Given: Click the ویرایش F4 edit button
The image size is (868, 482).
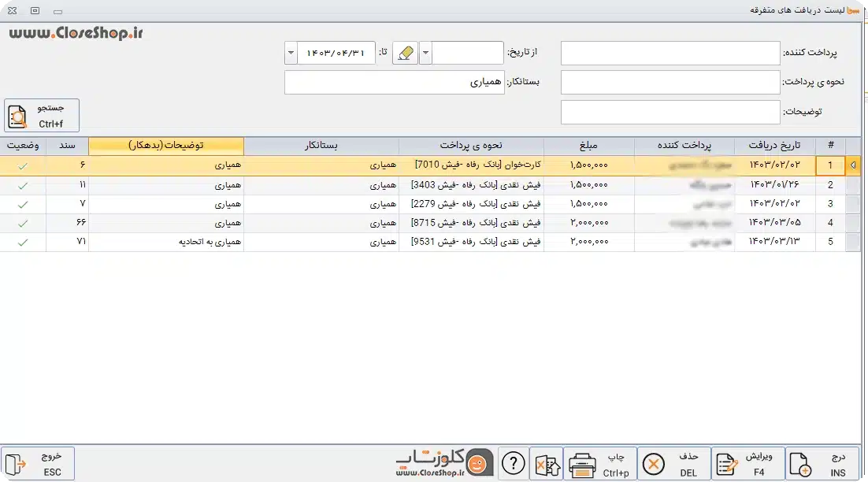Looking at the screenshot, I should pos(747,464).
